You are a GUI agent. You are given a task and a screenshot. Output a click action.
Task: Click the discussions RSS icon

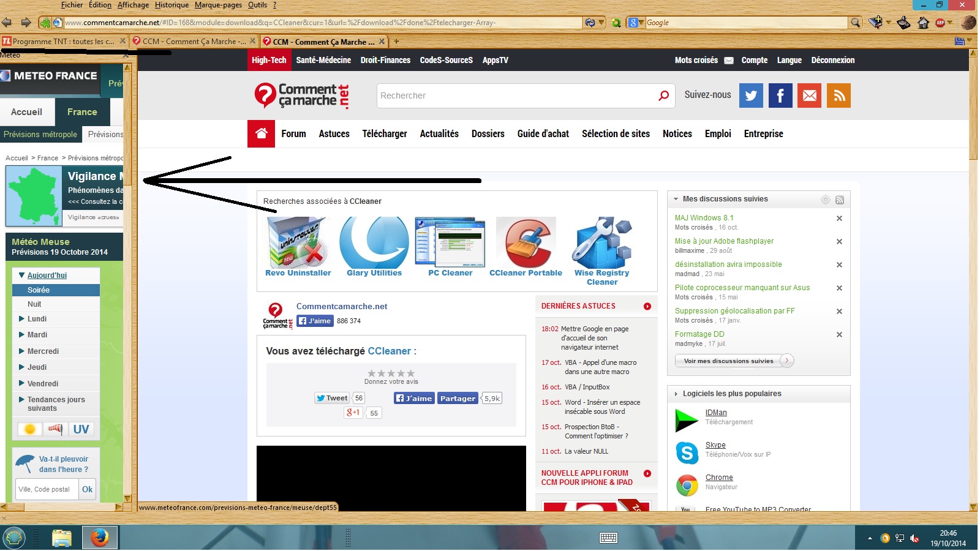click(x=840, y=200)
